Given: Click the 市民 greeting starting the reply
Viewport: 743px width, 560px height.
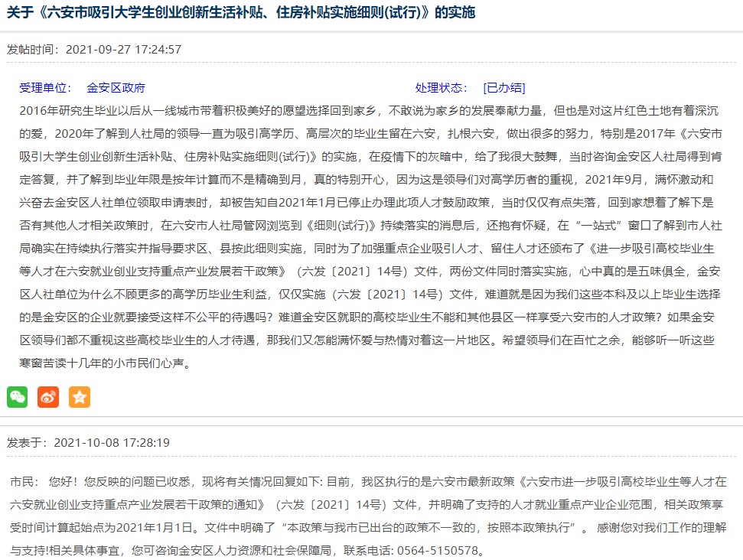Looking at the screenshot, I should tap(24, 482).
